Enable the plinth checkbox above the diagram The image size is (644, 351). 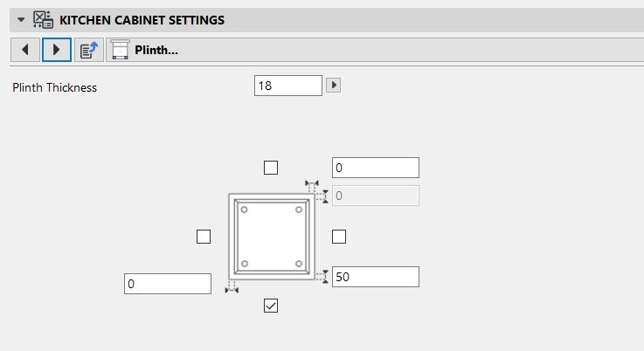point(271,167)
